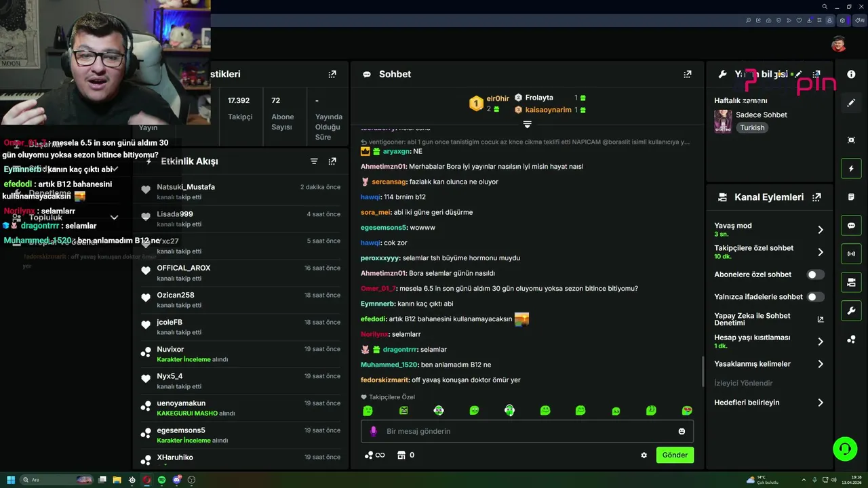868x488 pixels.
Task: Open chat settings gear beside Gönder
Action: pos(644,455)
